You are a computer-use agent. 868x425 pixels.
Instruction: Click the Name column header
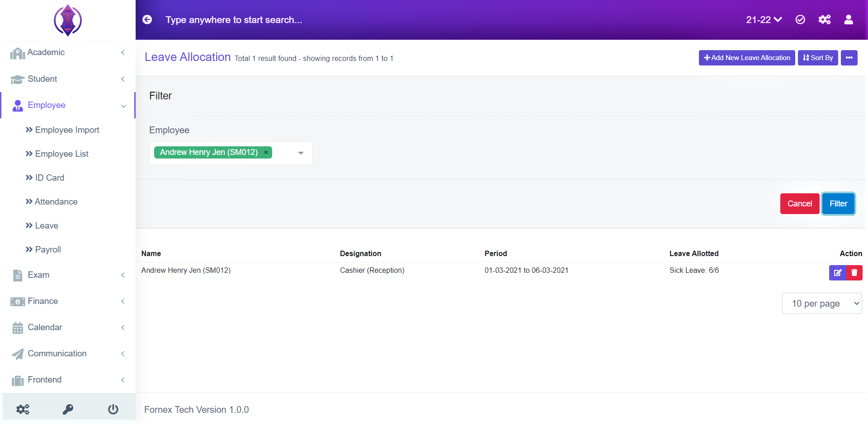point(151,254)
